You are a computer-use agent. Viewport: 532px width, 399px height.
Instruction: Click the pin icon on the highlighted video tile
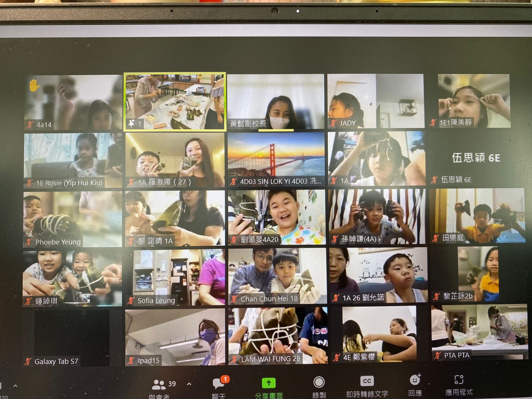[x=131, y=124]
